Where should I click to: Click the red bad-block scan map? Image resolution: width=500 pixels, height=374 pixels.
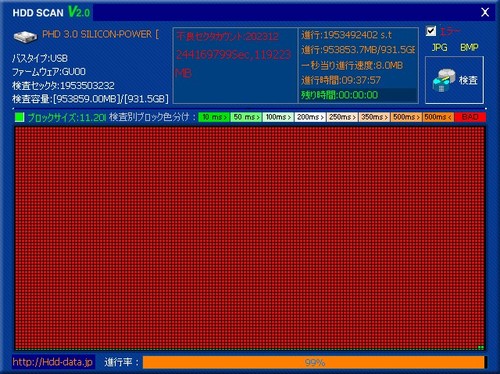click(x=250, y=238)
